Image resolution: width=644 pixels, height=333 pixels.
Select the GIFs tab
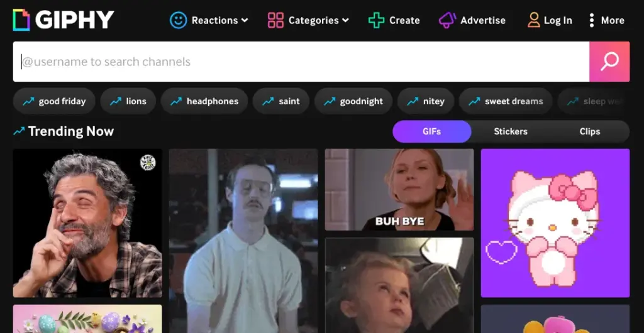click(x=431, y=131)
